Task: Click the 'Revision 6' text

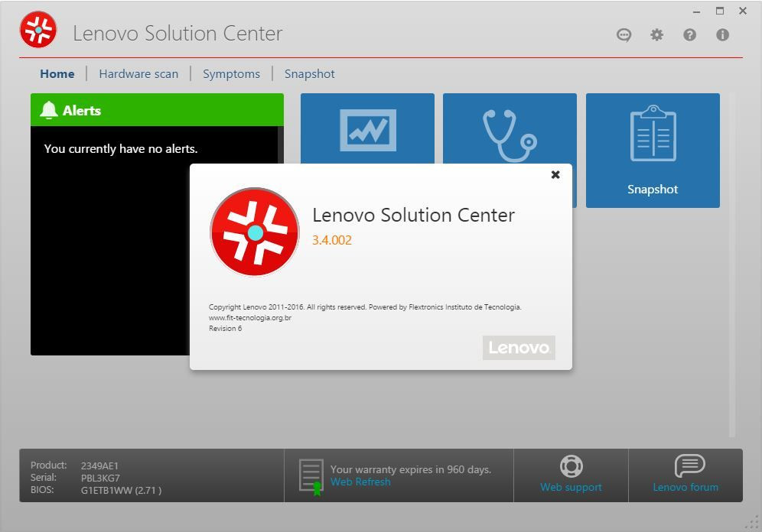Action: pos(226,329)
